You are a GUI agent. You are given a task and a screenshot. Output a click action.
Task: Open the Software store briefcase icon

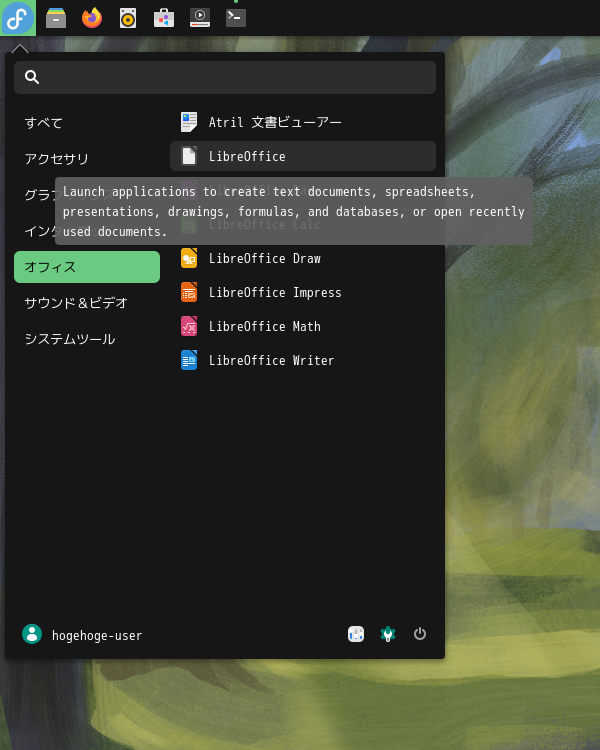(x=164, y=18)
